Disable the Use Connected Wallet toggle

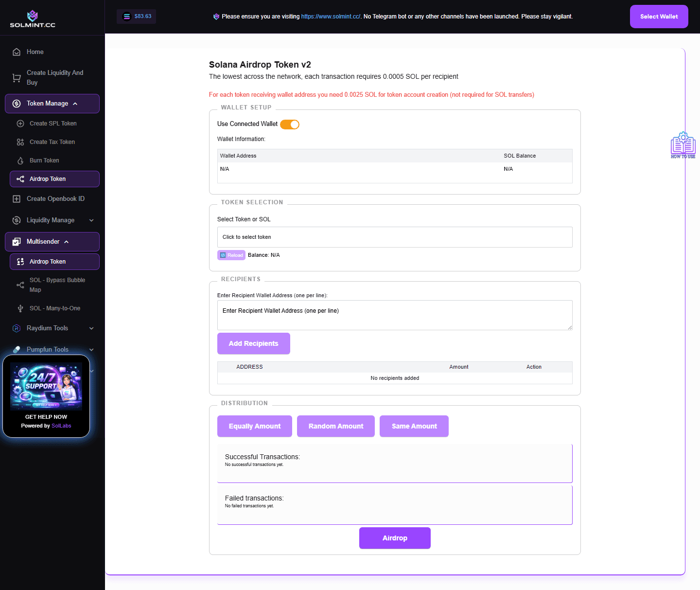[290, 124]
